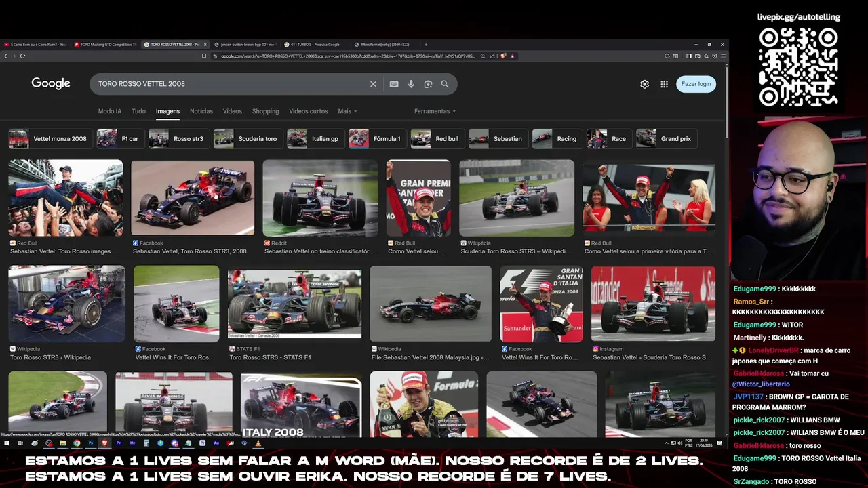
Task: Select the Imagens tab
Action: coord(167,111)
